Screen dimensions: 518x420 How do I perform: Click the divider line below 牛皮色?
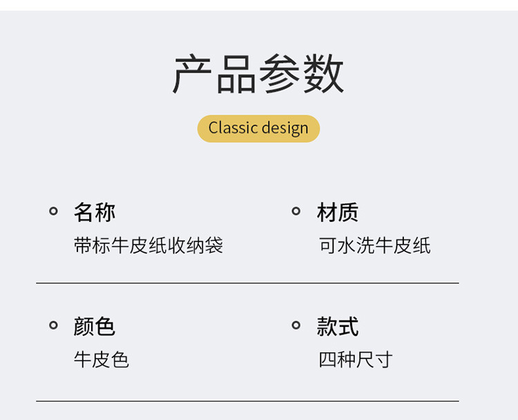click(247, 401)
